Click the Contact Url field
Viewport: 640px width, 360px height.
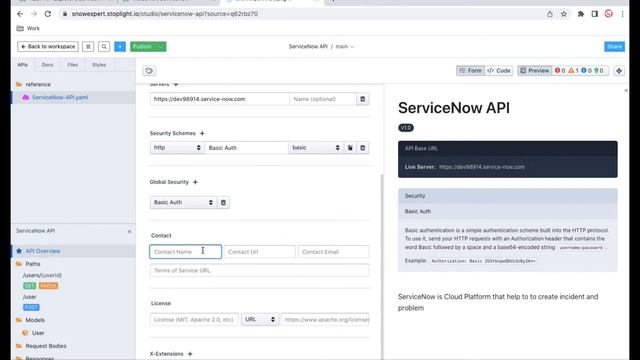pyautogui.click(x=260, y=252)
